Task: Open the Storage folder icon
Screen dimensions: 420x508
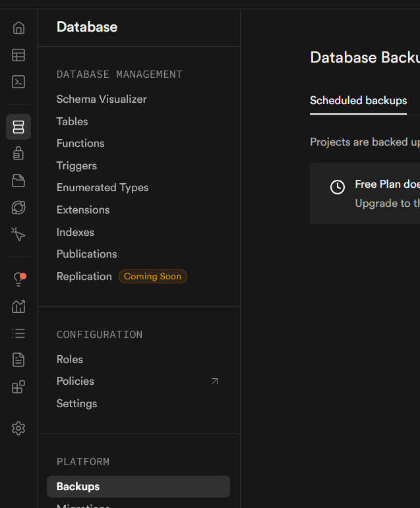Action: click(18, 181)
